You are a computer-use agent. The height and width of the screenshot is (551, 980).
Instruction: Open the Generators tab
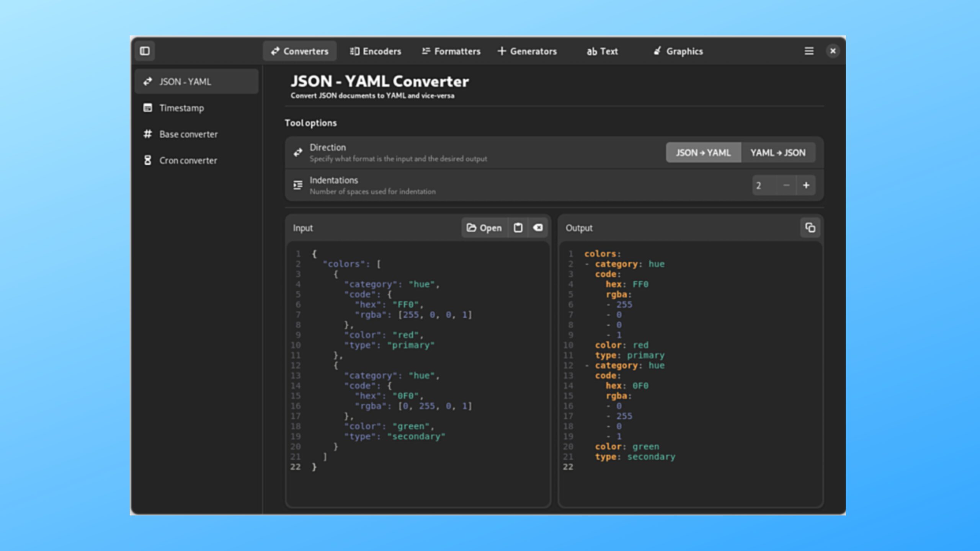(x=527, y=51)
